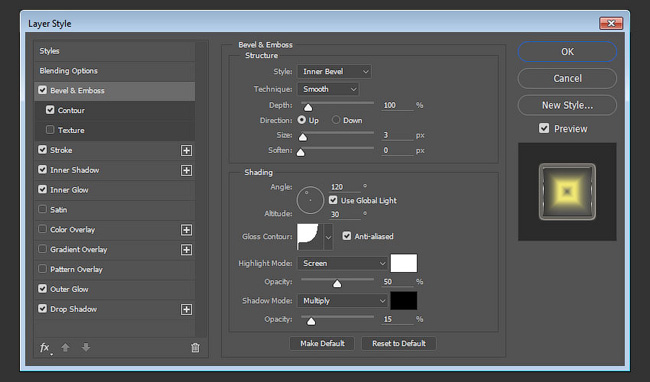Image resolution: width=650 pixels, height=382 pixels.
Task: Enable the Gradient Overlay checkbox
Action: point(42,249)
